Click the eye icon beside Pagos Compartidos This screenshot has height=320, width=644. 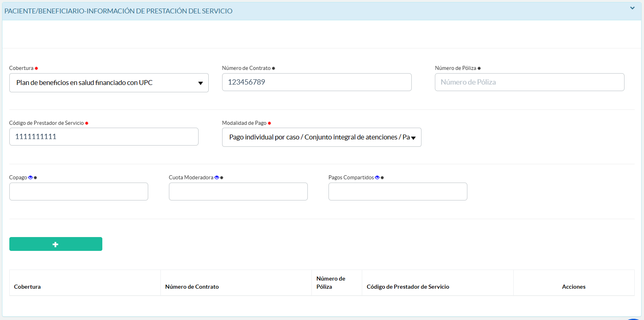click(x=377, y=178)
